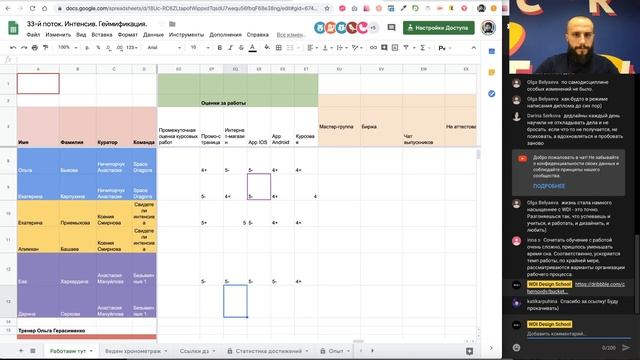Bookmark page with the browser star

[327, 8]
